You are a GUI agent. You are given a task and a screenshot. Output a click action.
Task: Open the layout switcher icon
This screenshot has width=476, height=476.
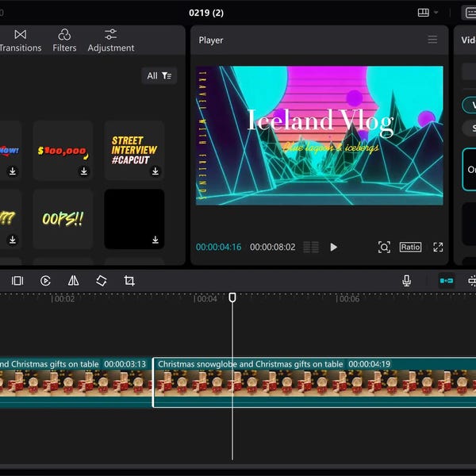point(423,13)
